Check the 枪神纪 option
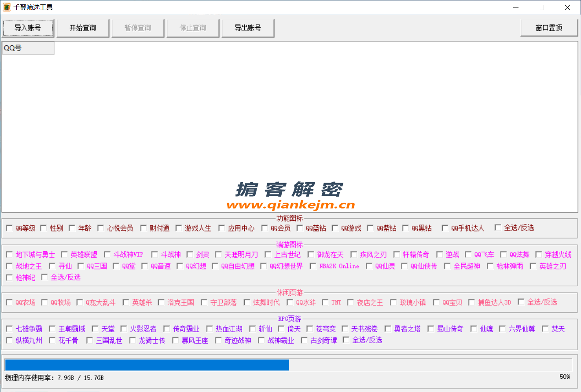Image resolution: width=581 pixels, height=392 pixels. point(9,277)
